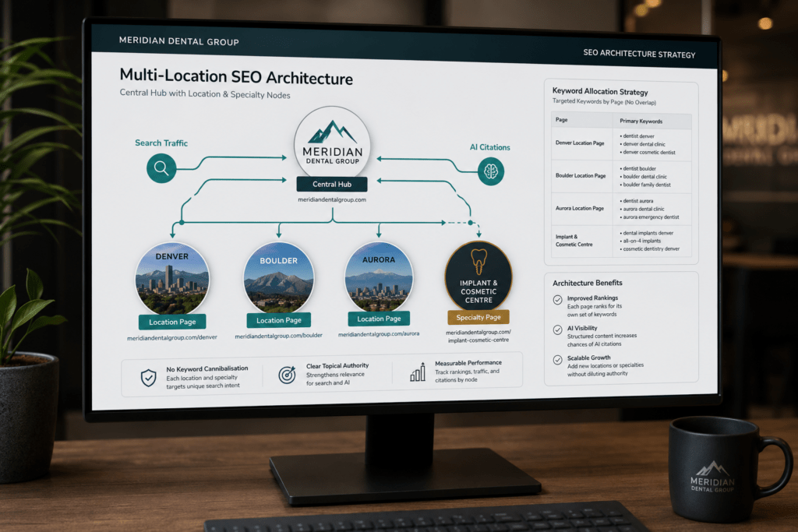Viewport: 798px width, 532px height.
Task: Click the 'Architecture Benefits' heading
Action: click(588, 283)
